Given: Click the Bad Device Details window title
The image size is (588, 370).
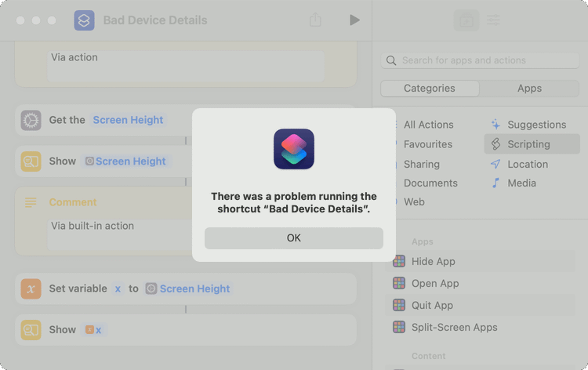Looking at the screenshot, I should coord(155,20).
